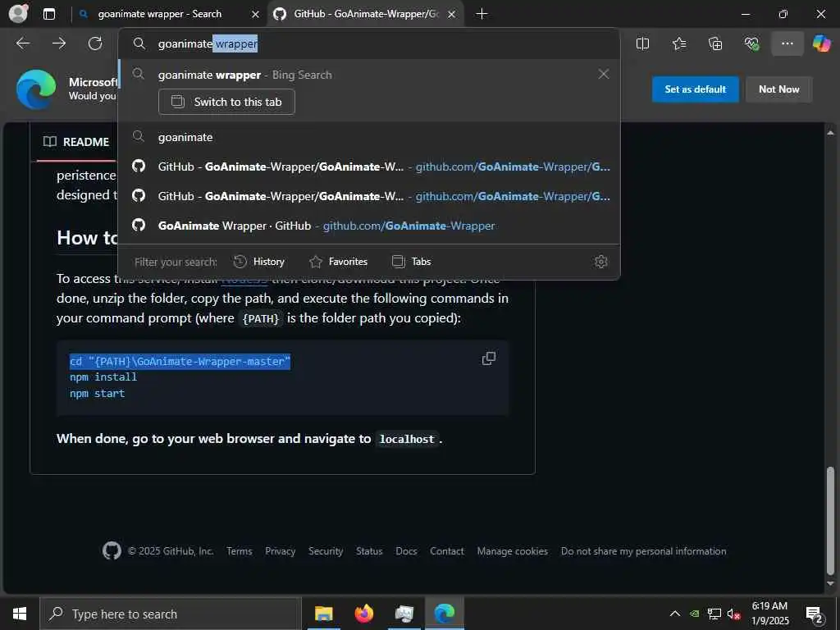
Task: Open the clock showing 6:19 AM
Action: [x=769, y=614]
